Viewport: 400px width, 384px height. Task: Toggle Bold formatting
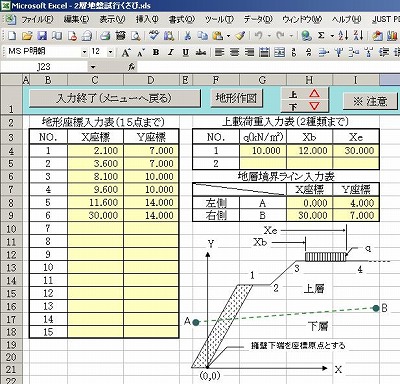pos(156,52)
